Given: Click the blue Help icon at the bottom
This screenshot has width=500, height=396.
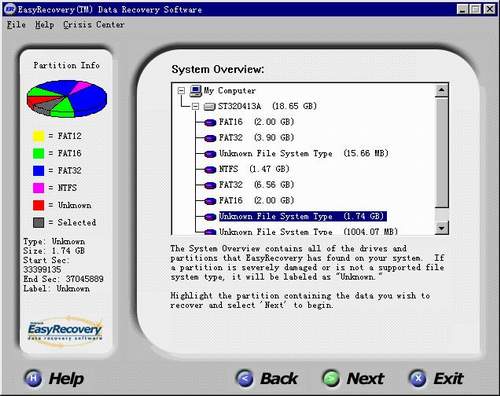Looking at the screenshot, I should pos(33,378).
